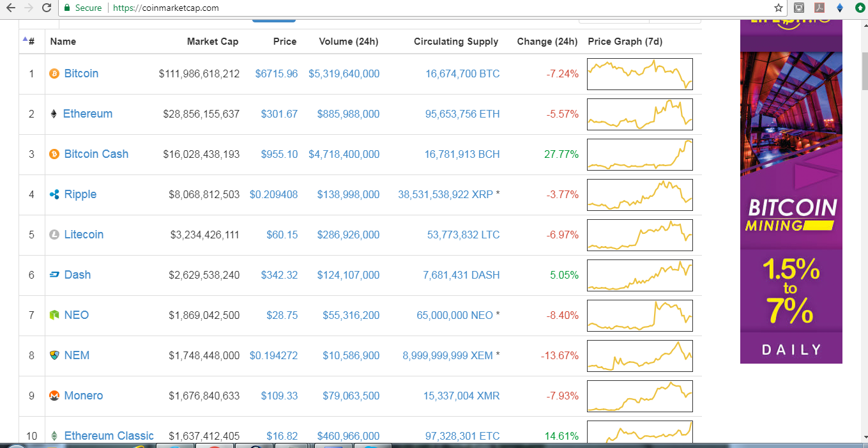Click the Monero coin icon

point(54,396)
